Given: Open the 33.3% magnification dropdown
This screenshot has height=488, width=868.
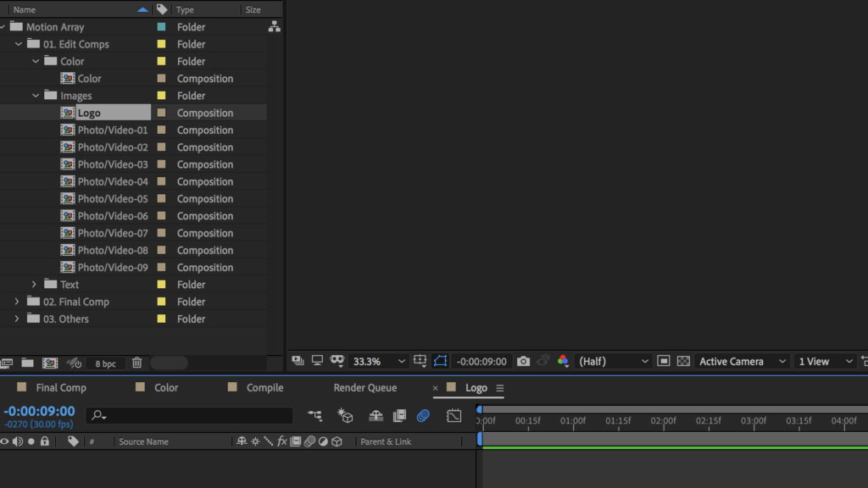Looking at the screenshot, I should 378,361.
